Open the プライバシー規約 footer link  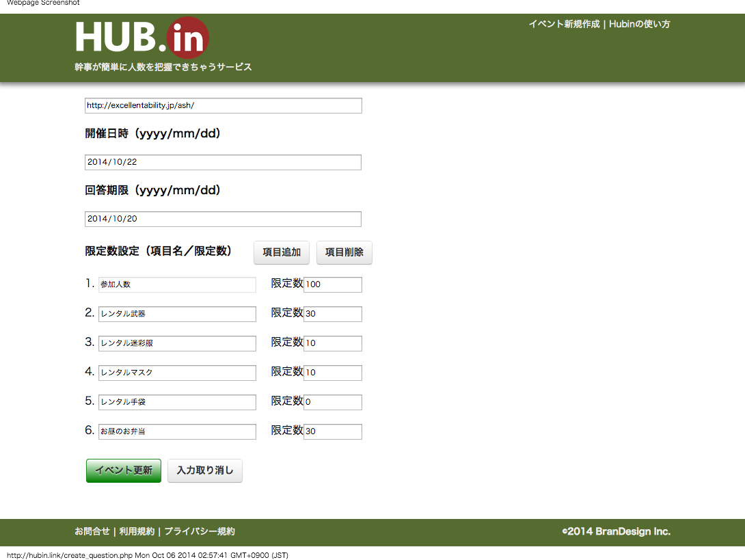point(200,531)
